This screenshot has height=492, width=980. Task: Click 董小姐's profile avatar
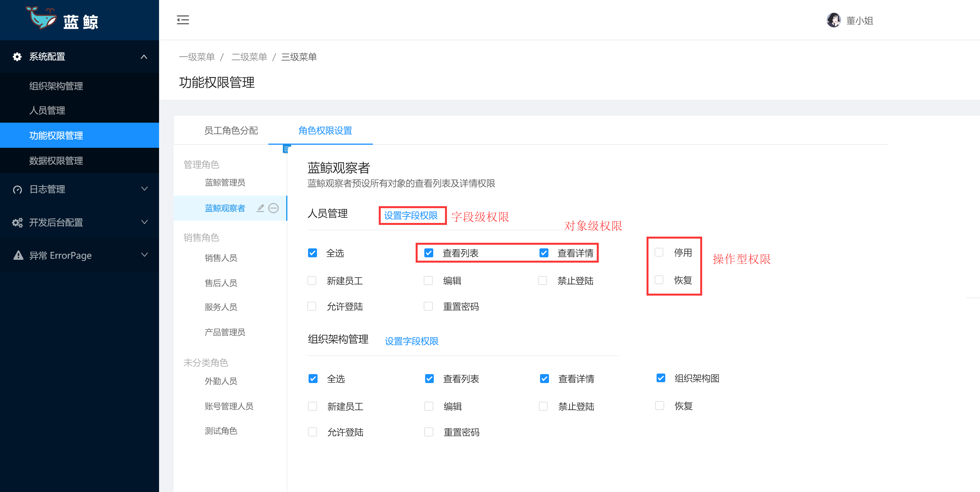(x=834, y=20)
